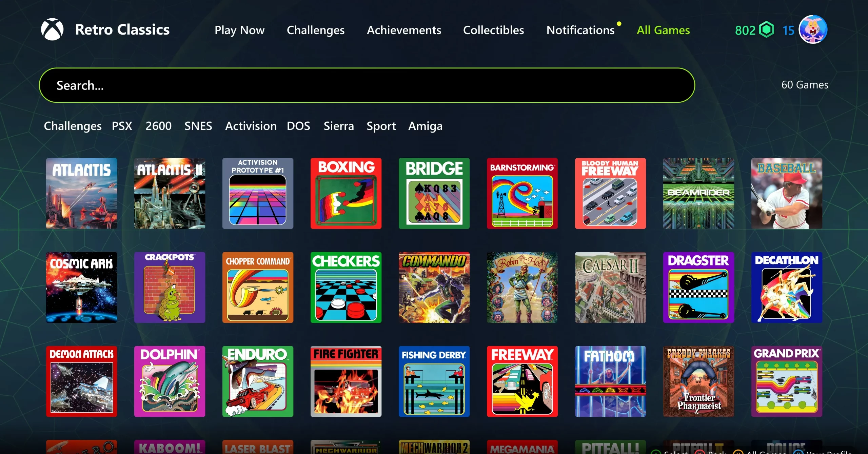Switch to the Play Now tab
This screenshot has height=454, width=868.
(x=239, y=30)
